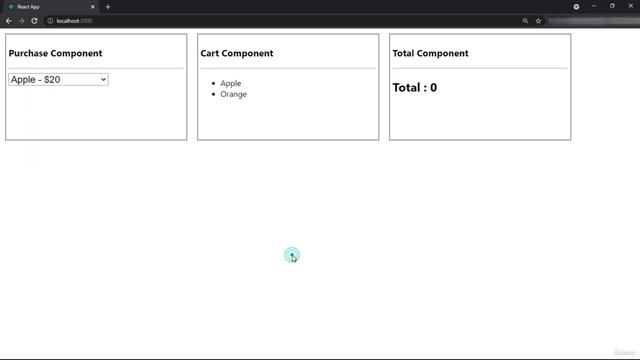Image resolution: width=640 pixels, height=360 pixels.
Task: Open the zoom magnifier icon in address bar
Action: coord(525,21)
